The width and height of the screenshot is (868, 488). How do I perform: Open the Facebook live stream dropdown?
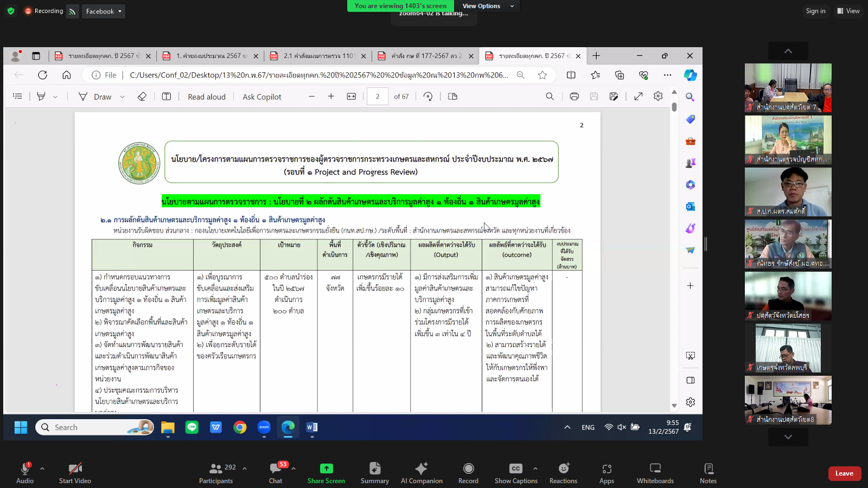[104, 11]
